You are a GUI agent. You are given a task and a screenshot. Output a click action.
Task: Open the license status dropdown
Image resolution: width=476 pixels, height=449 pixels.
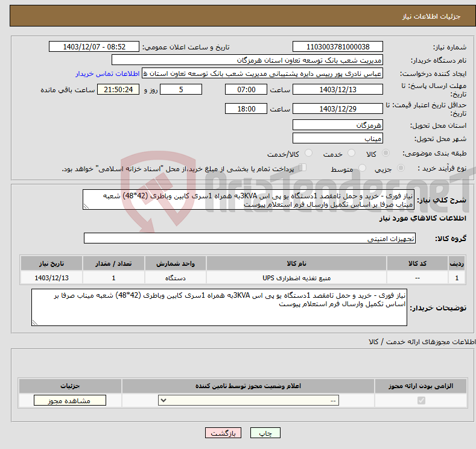click(249, 401)
